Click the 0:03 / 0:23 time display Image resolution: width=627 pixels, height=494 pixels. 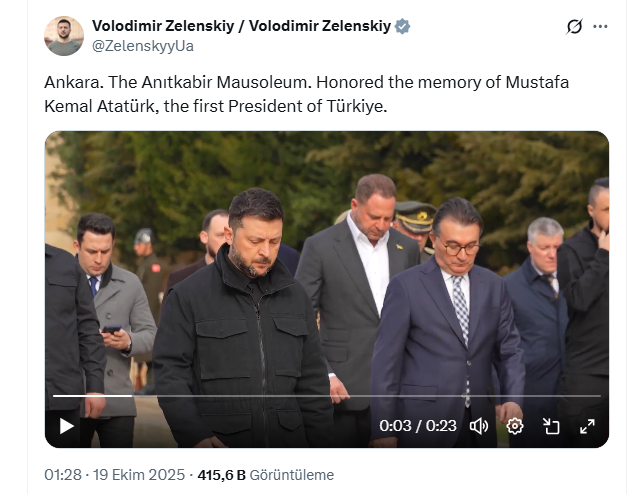pos(418,426)
